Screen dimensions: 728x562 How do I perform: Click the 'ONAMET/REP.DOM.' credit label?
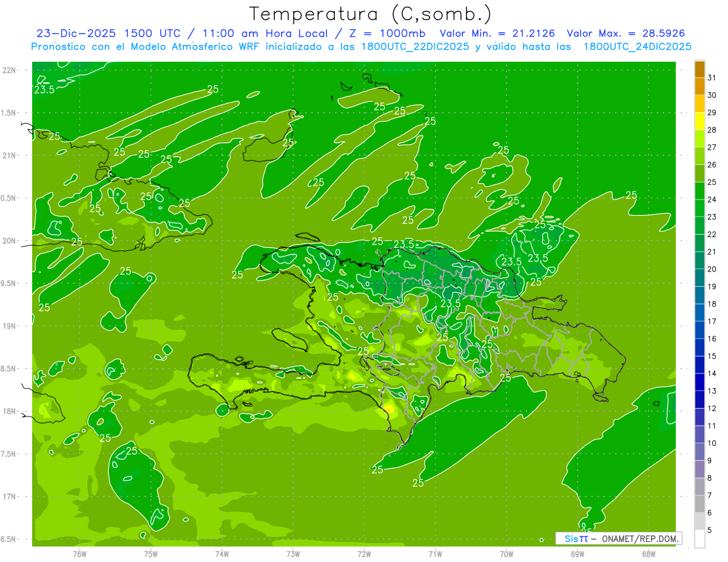coord(641,538)
